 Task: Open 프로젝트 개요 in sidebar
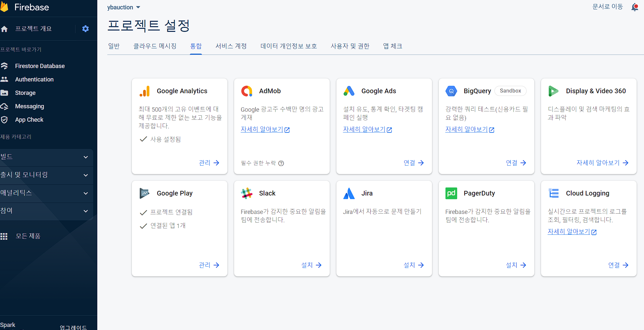(34, 29)
